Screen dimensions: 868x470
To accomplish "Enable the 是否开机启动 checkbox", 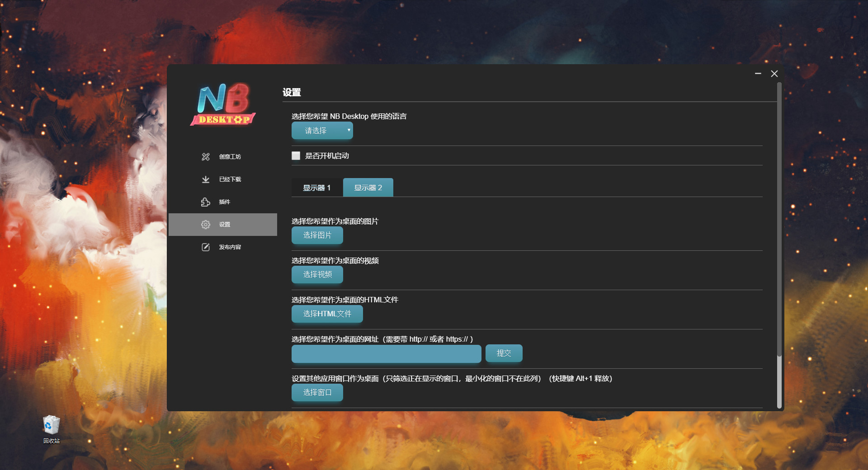I will [296, 156].
